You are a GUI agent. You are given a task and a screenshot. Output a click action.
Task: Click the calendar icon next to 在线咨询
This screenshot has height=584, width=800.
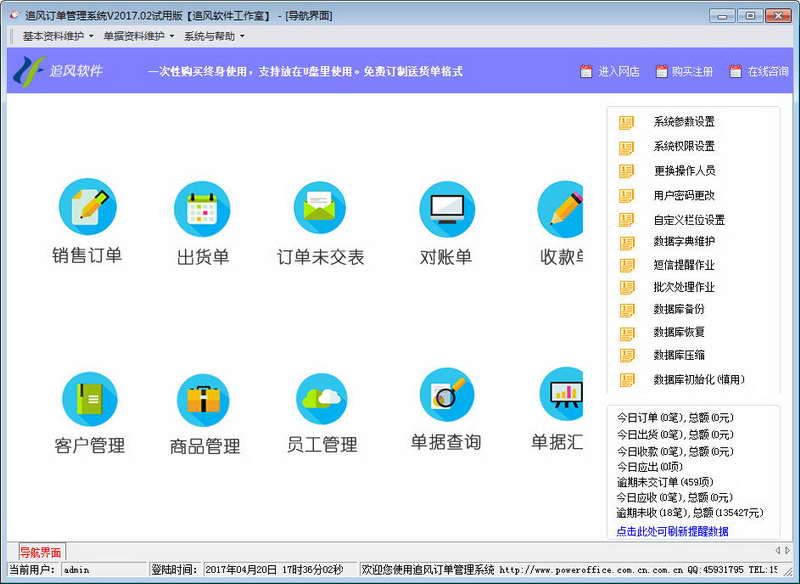(x=735, y=71)
